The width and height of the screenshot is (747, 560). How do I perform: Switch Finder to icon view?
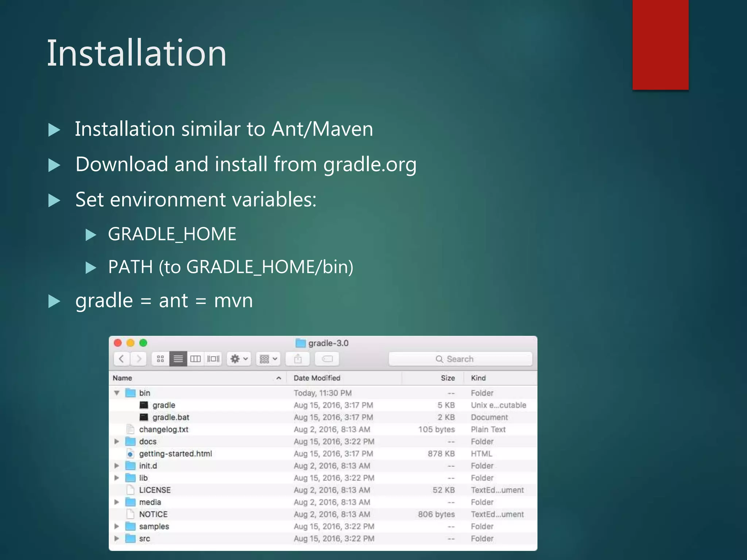point(160,359)
